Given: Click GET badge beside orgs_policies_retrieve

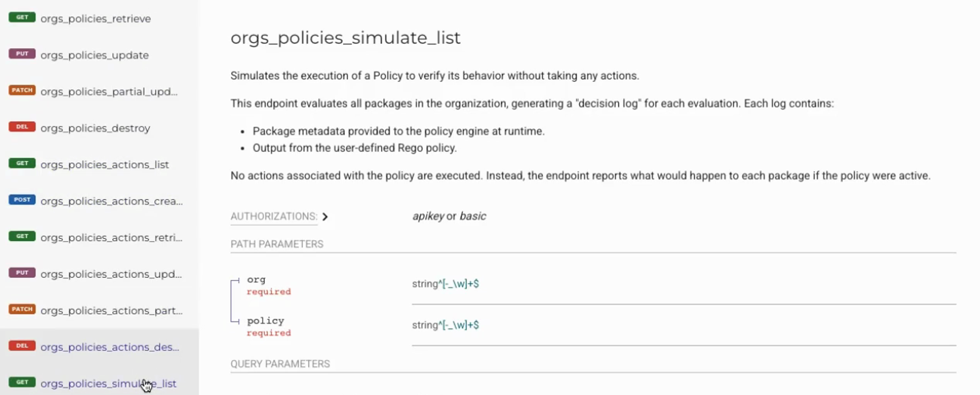Looking at the screenshot, I should (x=22, y=18).
